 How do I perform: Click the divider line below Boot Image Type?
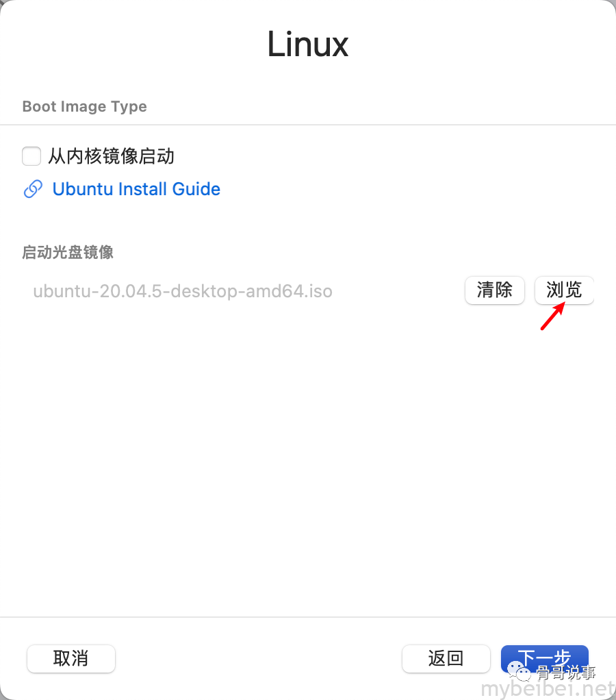[x=308, y=125]
